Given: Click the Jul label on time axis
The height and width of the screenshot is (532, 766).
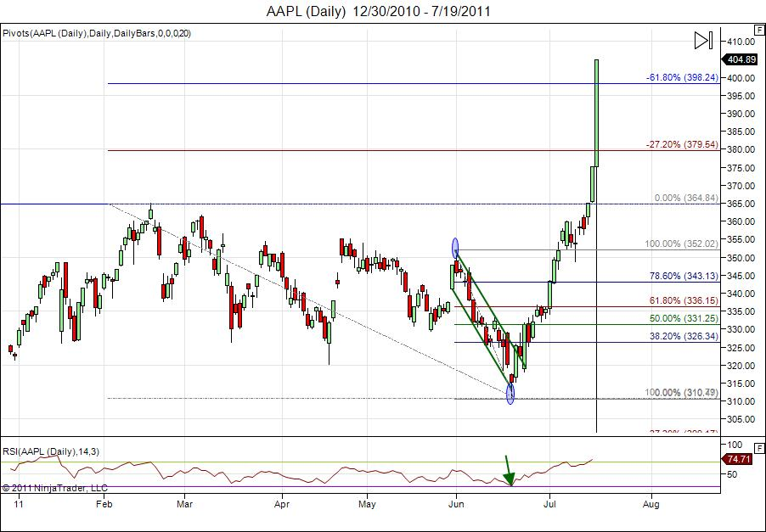Looking at the screenshot, I should coord(550,504).
